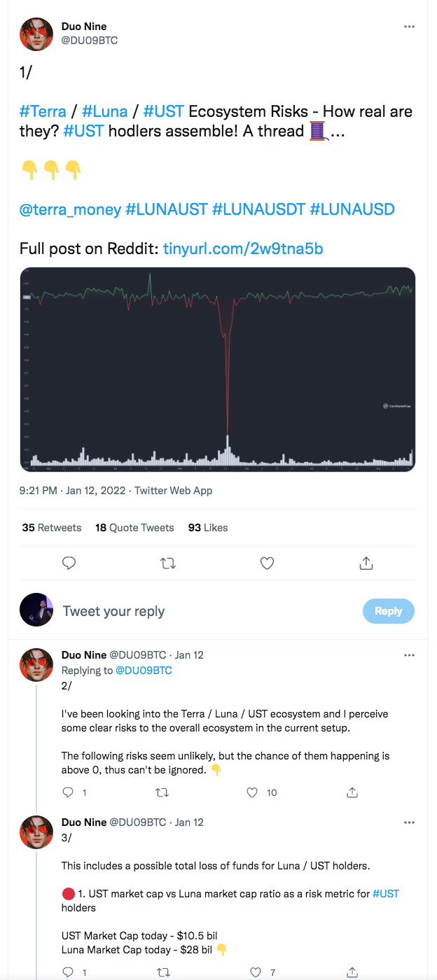Screen dimensions: 437x980
Task: Share the 3/ reply tweet
Action: click(x=352, y=972)
